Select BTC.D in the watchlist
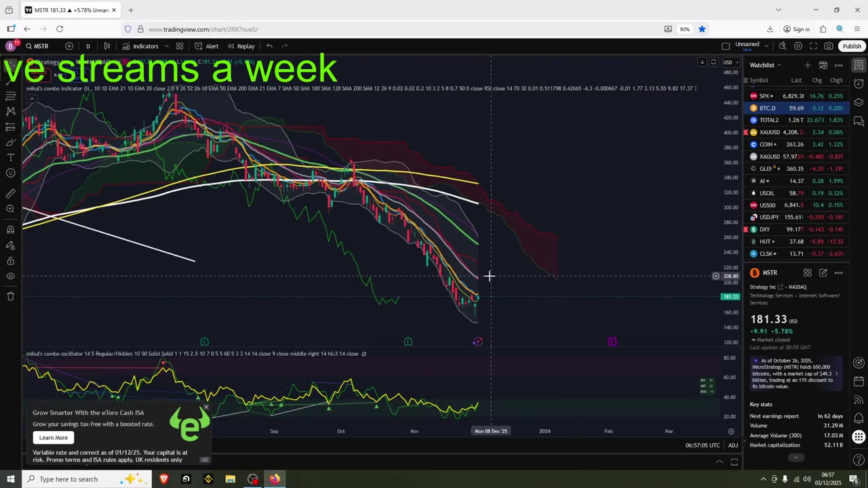Viewport: 868px width, 488px height. [x=796, y=108]
